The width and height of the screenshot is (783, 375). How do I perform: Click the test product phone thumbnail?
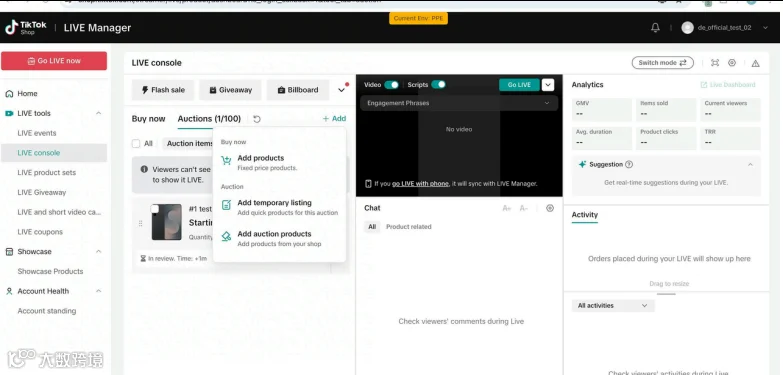coord(167,222)
